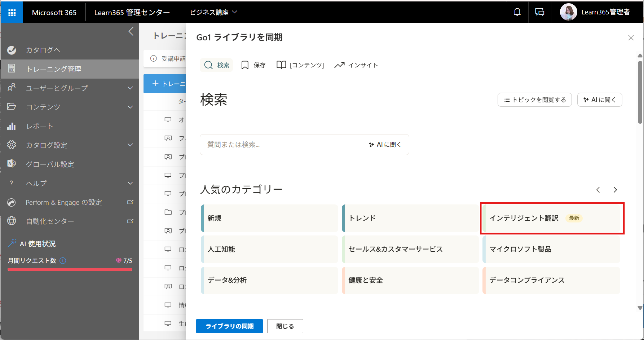Image resolution: width=644 pixels, height=340 pixels.
Task: Click the Learn365管理者 profile avatar
Action: point(568,12)
